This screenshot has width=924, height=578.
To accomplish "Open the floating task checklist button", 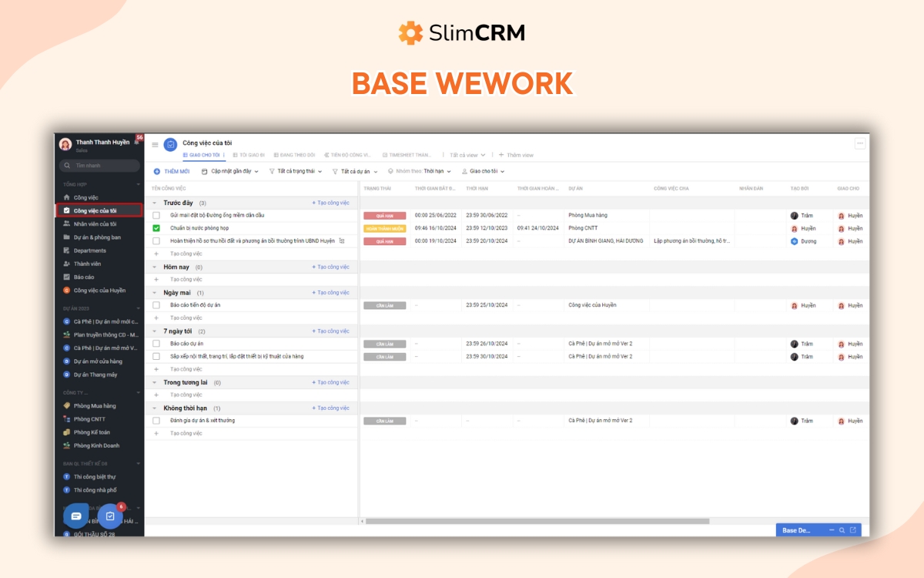I will point(110,516).
